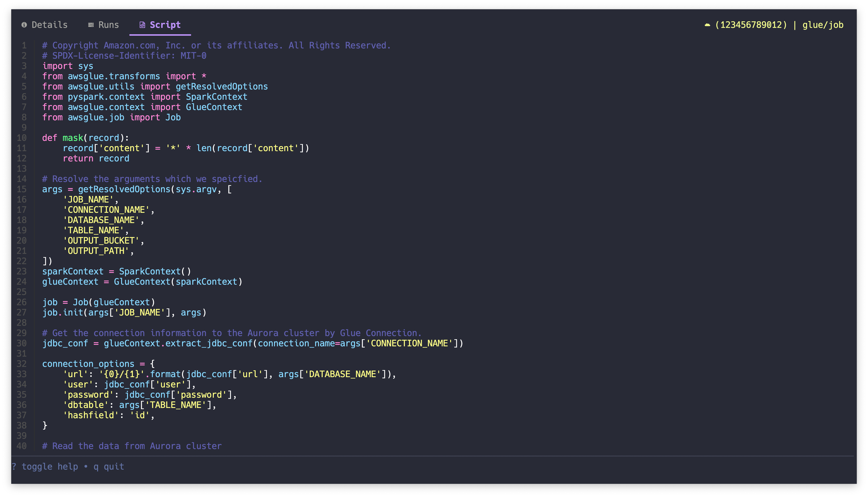Click the 'CONNECTION_NAME' list entry on line 17
Viewport: 868px width, 497px height.
[109, 210]
